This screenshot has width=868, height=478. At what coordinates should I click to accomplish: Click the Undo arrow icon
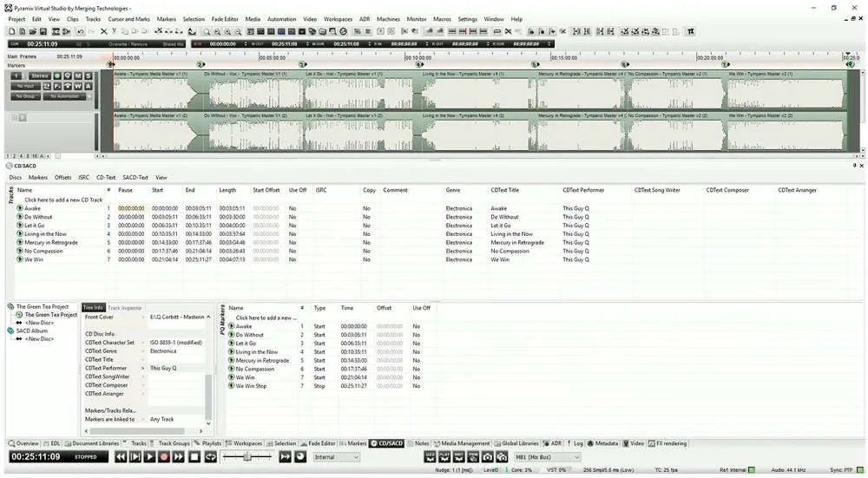80,31
